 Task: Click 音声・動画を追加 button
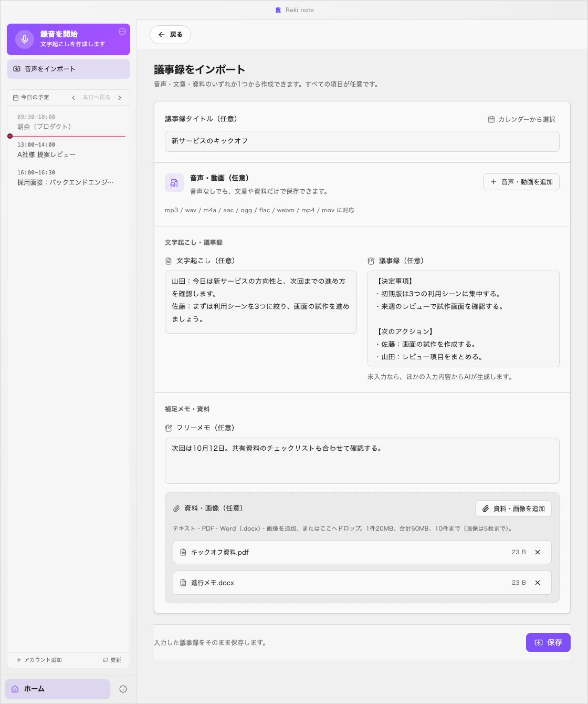click(521, 182)
